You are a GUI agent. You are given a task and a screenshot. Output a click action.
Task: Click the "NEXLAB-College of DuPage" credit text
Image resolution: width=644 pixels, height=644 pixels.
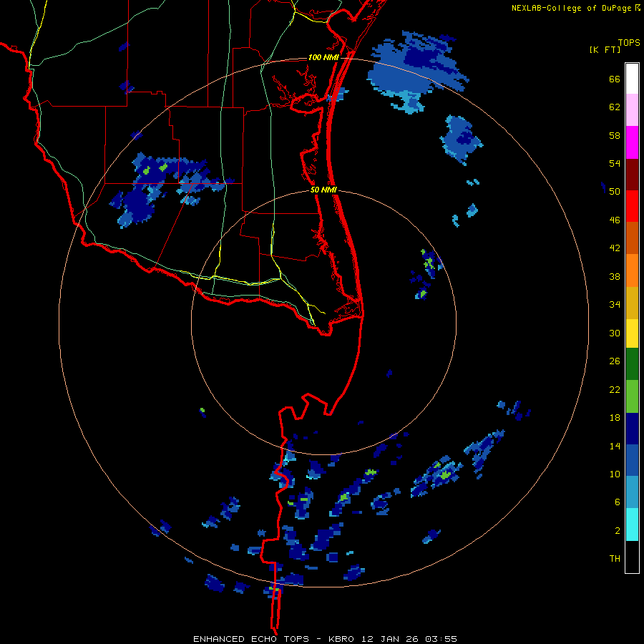(x=571, y=8)
